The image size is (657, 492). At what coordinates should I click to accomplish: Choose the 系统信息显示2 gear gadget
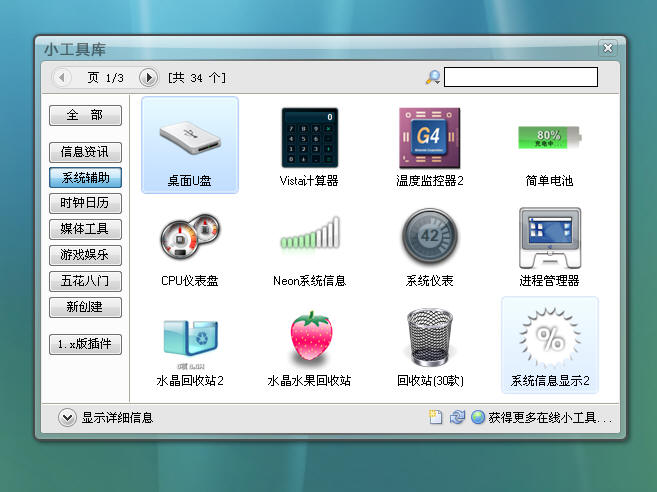tap(549, 338)
